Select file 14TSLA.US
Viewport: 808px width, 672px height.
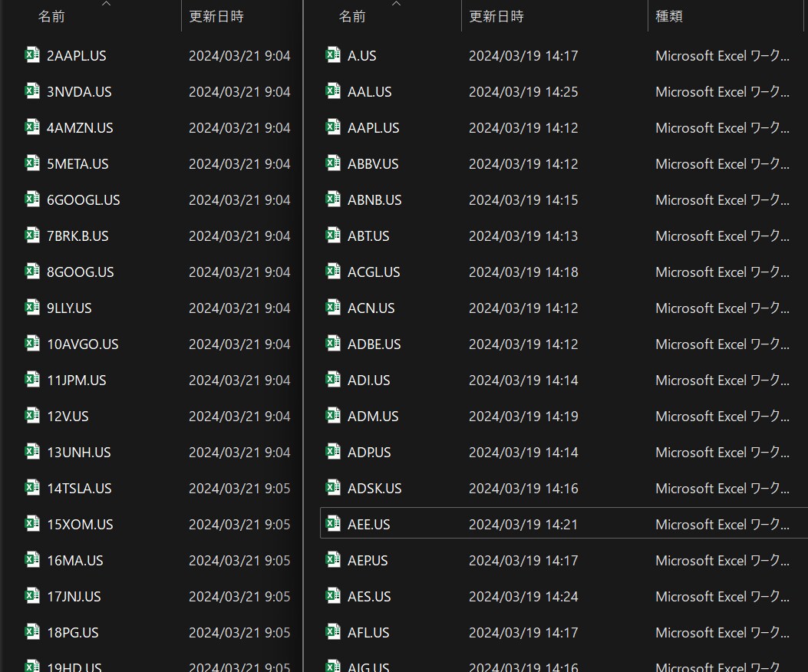(79, 489)
